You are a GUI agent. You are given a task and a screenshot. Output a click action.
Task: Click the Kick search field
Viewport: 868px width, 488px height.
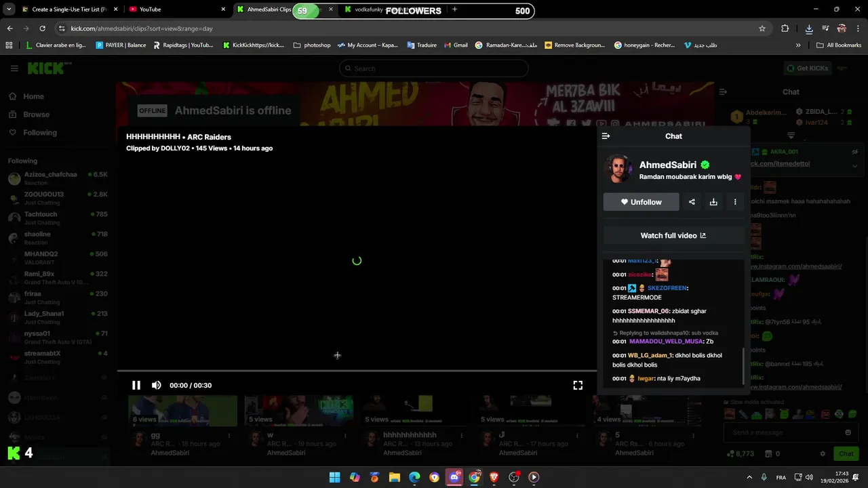tap(433, 68)
